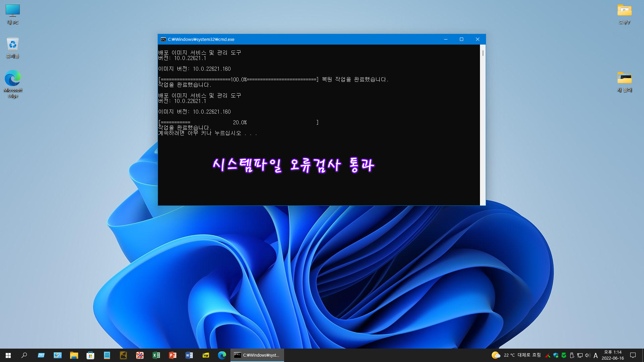Launch Microsoft Store from the taskbar

click(x=90, y=355)
